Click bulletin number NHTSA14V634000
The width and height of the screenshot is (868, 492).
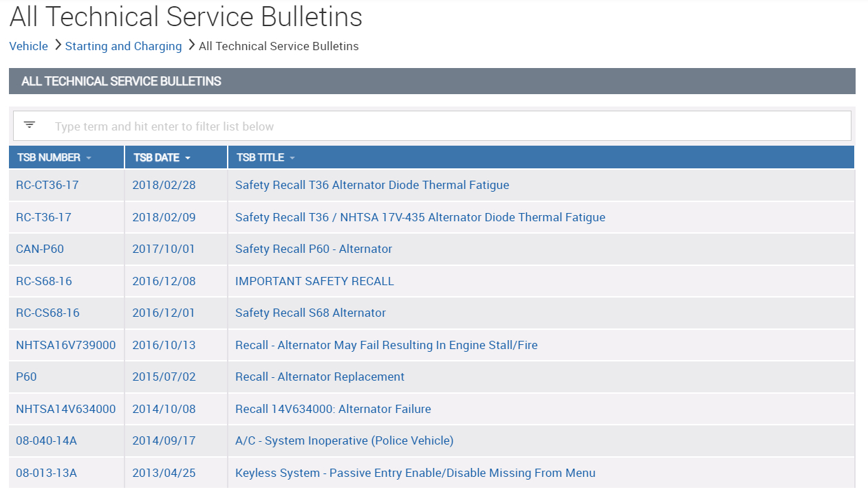(66, 409)
